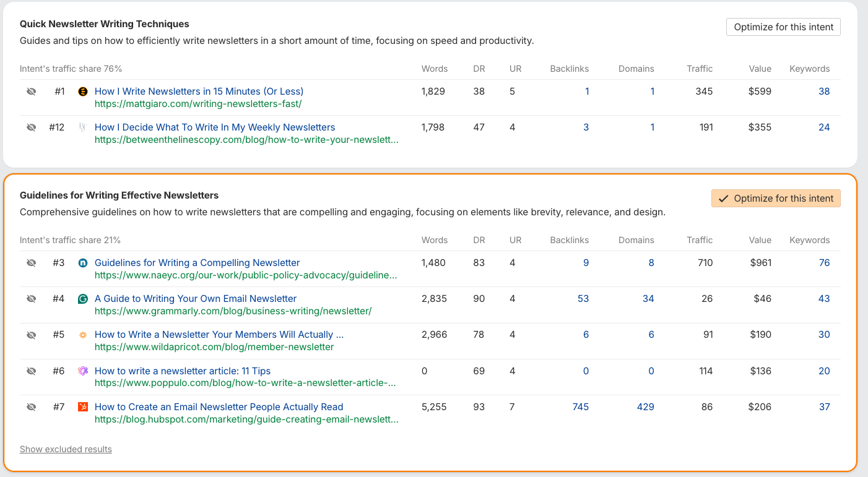
Task: Click Optimize for this intent for Quick Newsletter Techniques
Action: coord(783,27)
